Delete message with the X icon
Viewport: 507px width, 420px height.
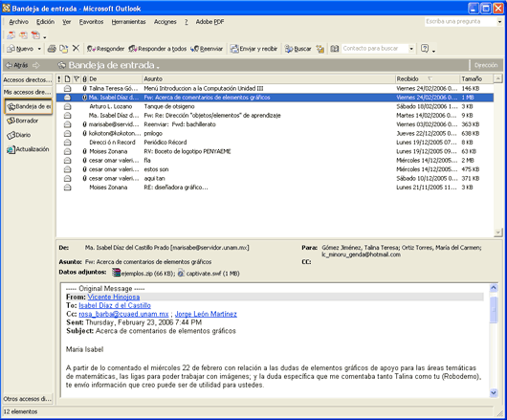point(76,49)
